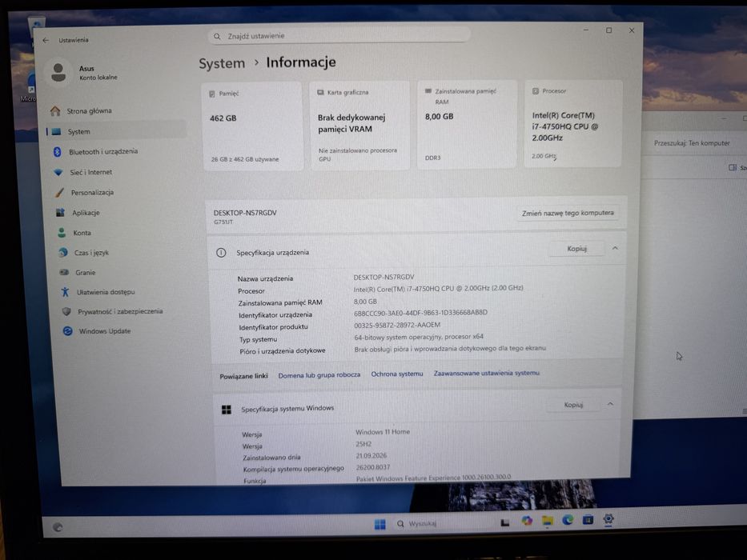
Task: Select System in the sidebar
Action: pos(117,131)
